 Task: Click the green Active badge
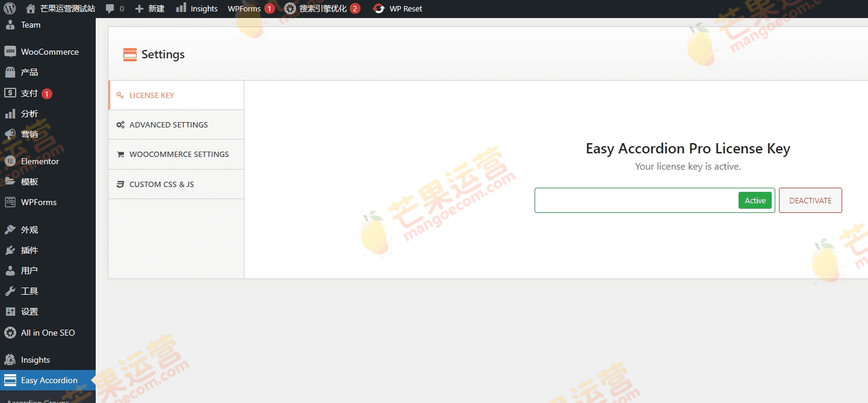(755, 200)
